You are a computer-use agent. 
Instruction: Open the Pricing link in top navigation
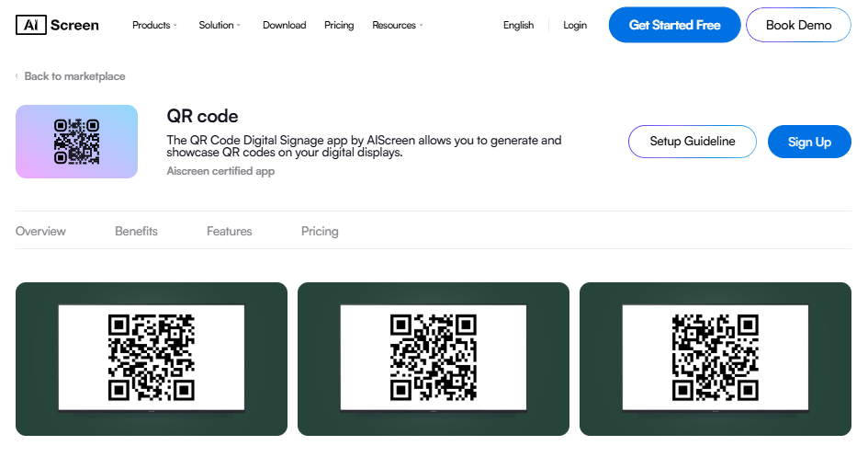pyautogui.click(x=339, y=25)
